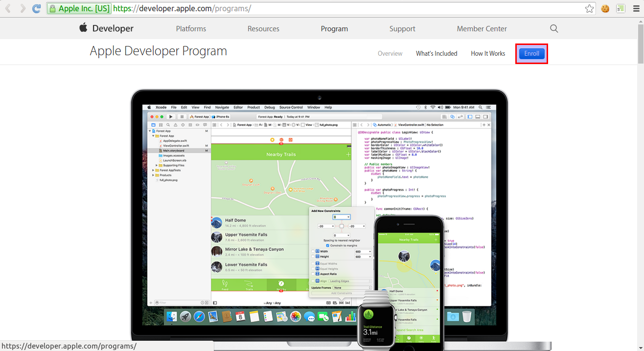Click the Apple logo in the site header
Image resolution: width=644 pixels, height=351 pixels.
(84, 28)
